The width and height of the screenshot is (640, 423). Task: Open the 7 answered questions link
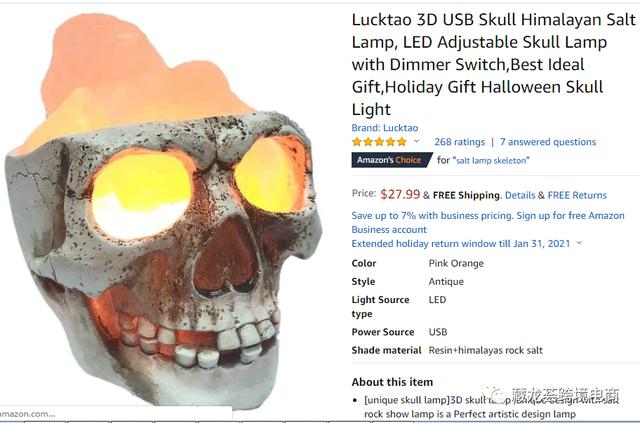tap(548, 142)
